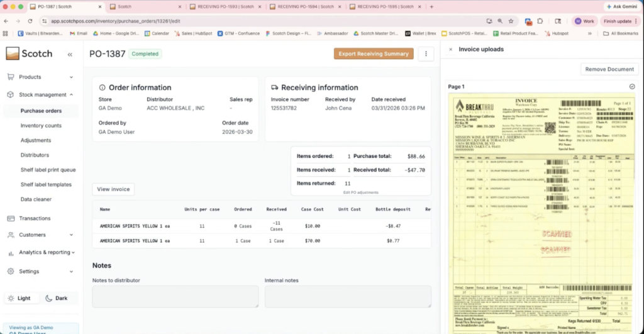Open Shelf label print queue
This screenshot has width=644, height=334.
click(x=48, y=170)
